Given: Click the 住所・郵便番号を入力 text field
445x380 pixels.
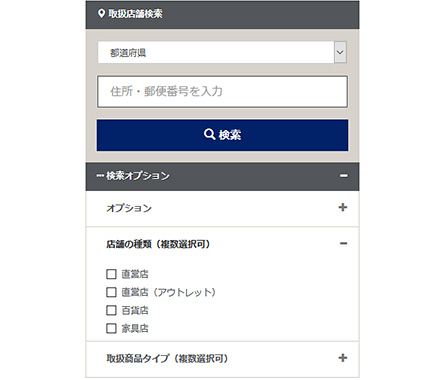Looking at the screenshot, I should [x=222, y=92].
